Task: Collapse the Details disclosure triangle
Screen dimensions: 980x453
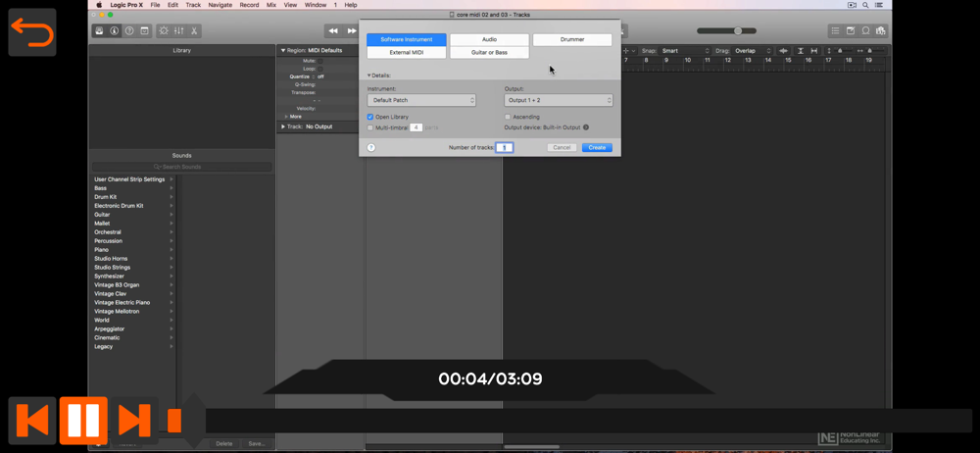Action: click(x=369, y=75)
